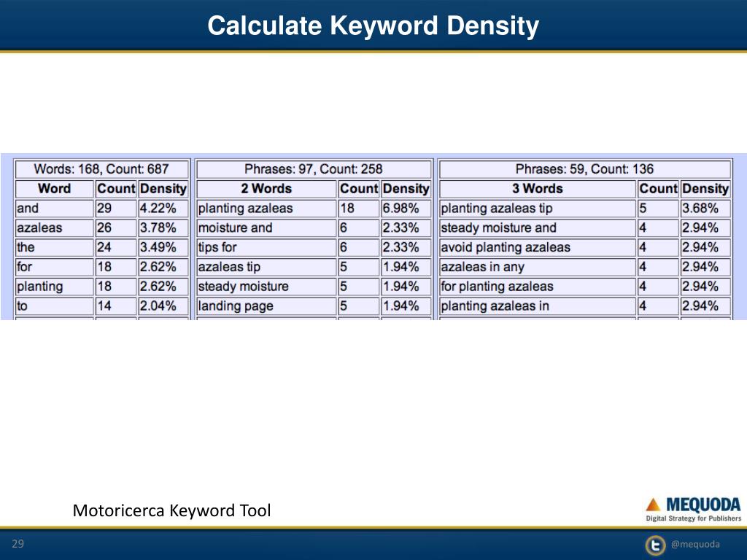Viewport: 747px width, 560px height.
Task: Click the count 29 cell
Action: 116,208
